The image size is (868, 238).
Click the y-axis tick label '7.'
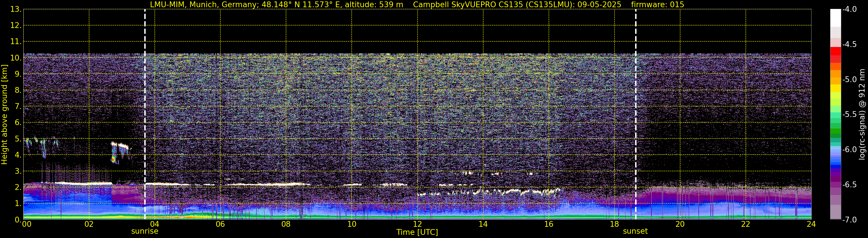click(x=18, y=107)
